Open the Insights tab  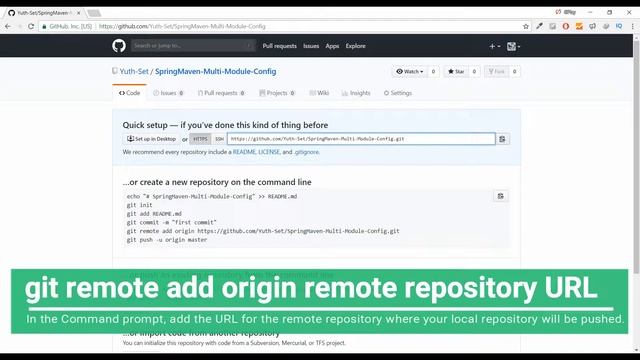(356, 93)
